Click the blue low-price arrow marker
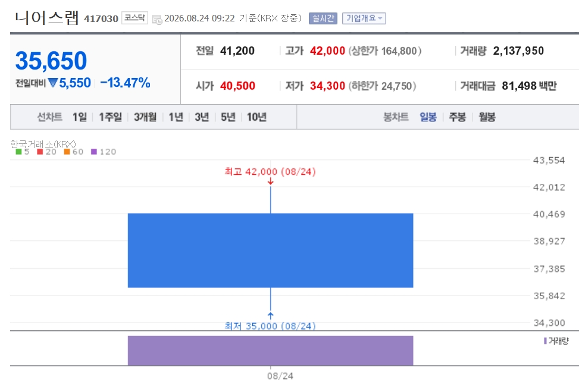 click(271, 316)
